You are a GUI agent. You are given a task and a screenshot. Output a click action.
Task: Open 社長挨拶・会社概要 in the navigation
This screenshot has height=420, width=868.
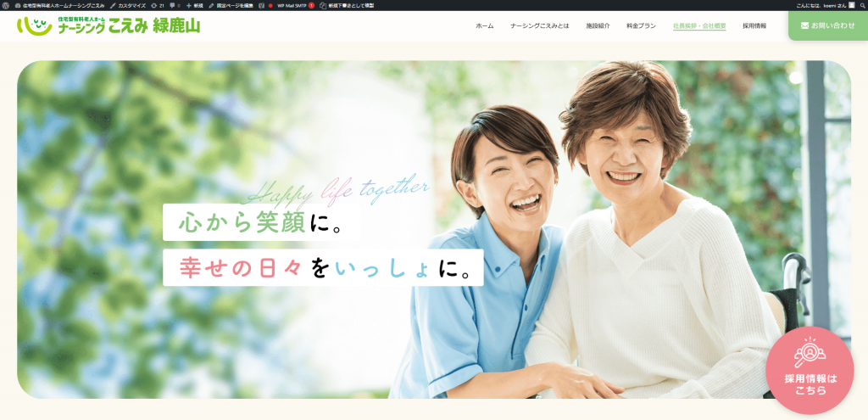point(699,26)
